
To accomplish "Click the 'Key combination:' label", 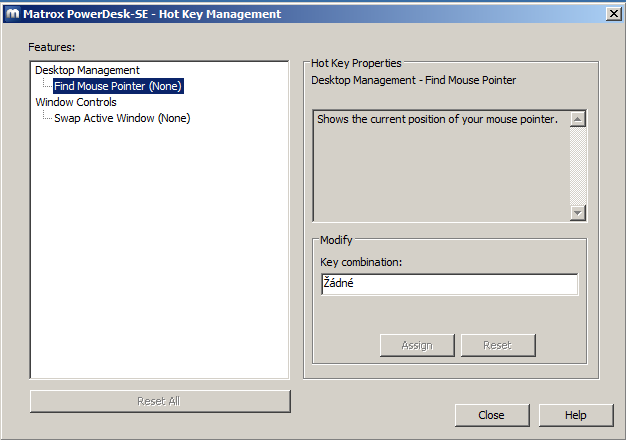I will (361, 262).
